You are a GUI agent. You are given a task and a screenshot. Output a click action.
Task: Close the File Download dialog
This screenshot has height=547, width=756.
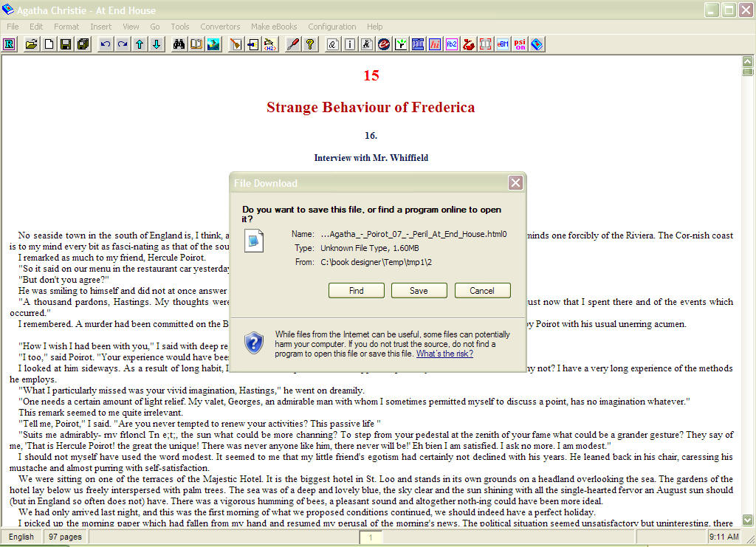pos(515,182)
